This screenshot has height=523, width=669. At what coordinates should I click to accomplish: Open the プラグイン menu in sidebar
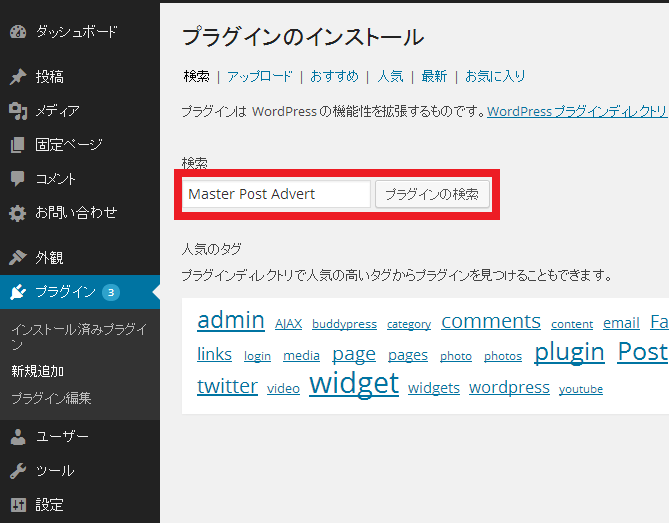pyautogui.click(x=65, y=292)
